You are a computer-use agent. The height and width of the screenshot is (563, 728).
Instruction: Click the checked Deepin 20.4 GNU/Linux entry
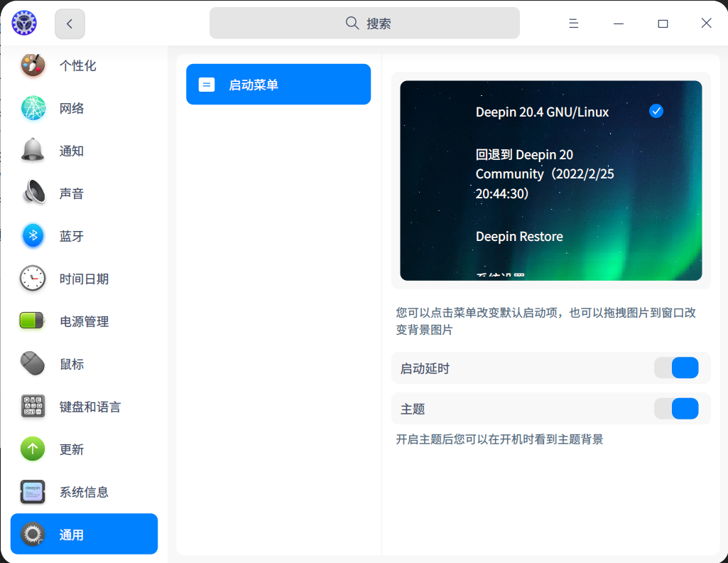[x=542, y=112]
